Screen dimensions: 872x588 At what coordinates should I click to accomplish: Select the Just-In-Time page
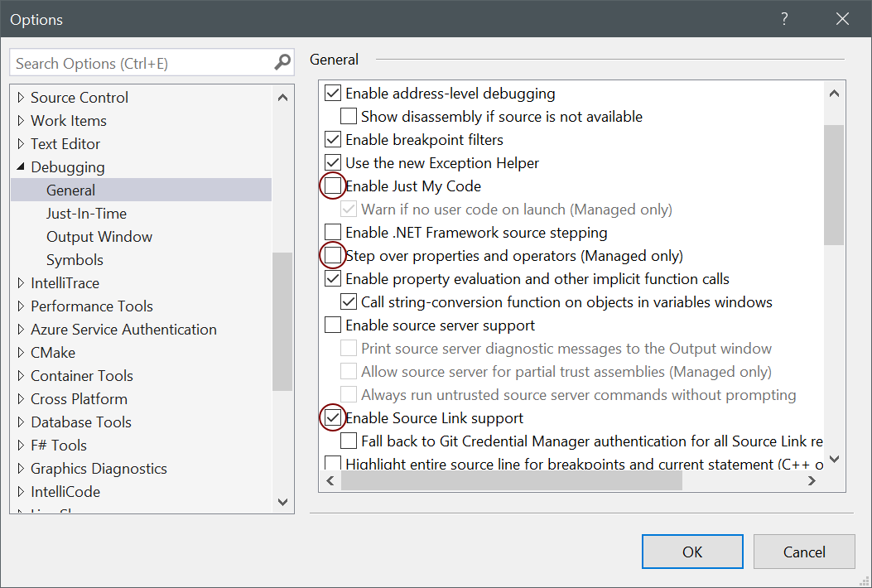86,214
